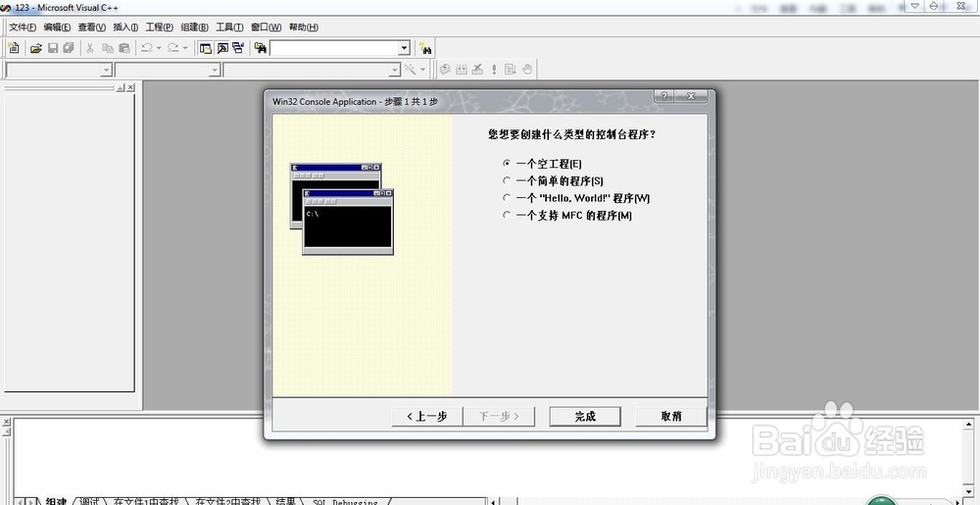This screenshot has width=980, height=505.
Task: Click the Execute Program exclamation icon
Action: coord(494,70)
